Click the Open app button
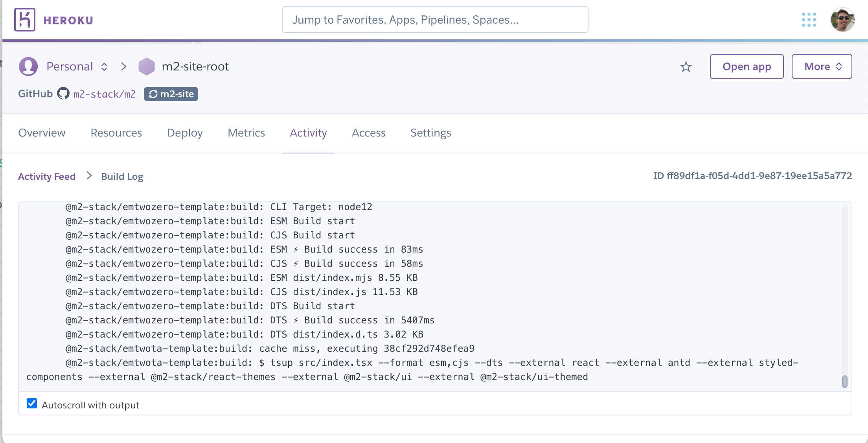Screen dimensions: 868x443 coord(746,66)
